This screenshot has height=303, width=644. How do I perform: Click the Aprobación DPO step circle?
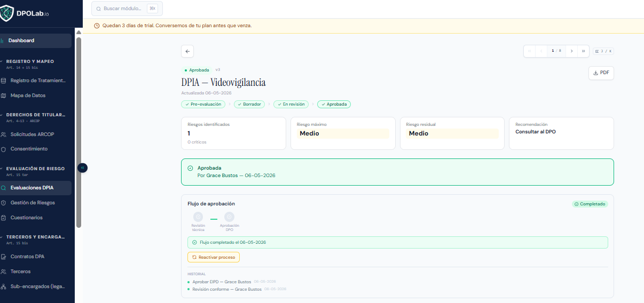[x=229, y=217]
